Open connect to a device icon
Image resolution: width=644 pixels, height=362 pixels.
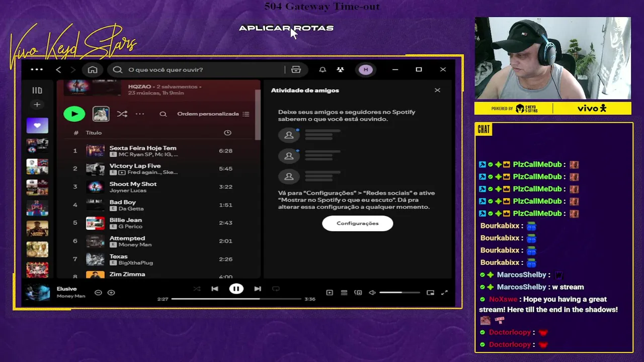(x=358, y=293)
